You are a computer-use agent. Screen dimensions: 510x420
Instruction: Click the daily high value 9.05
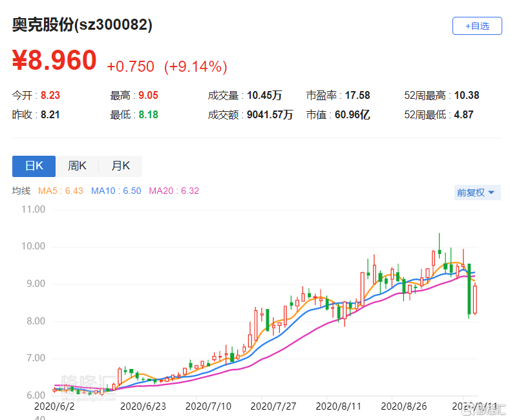(x=148, y=95)
